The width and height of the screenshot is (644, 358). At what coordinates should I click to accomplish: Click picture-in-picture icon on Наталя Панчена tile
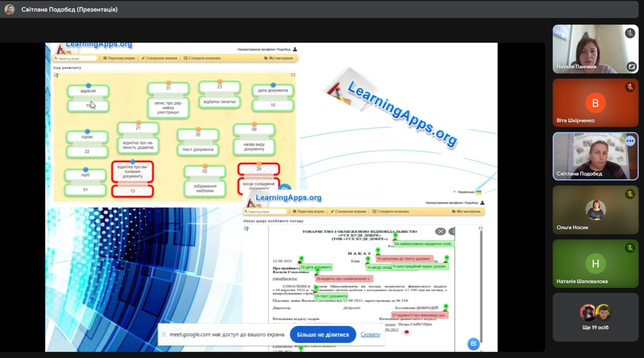(632, 67)
